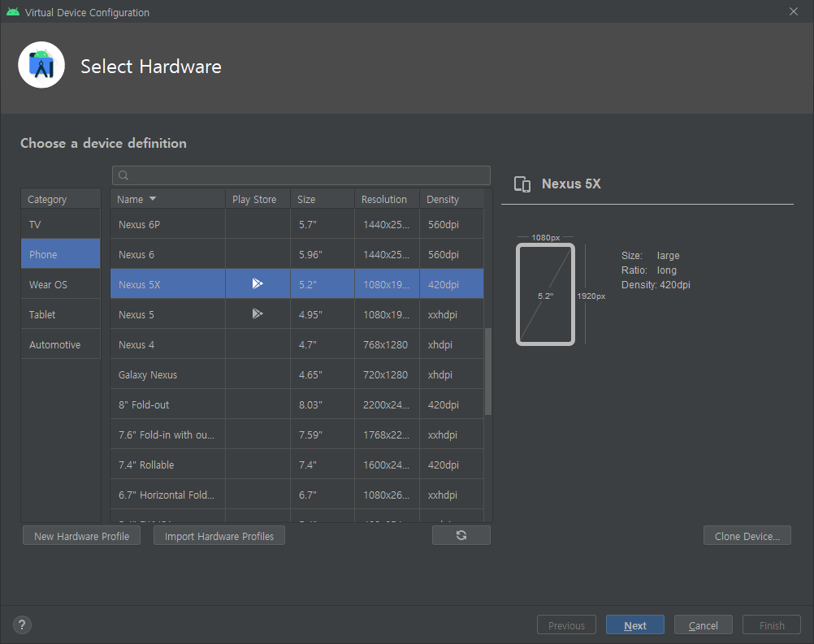
Task: Select the Wear OS category
Action: coord(61,284)
